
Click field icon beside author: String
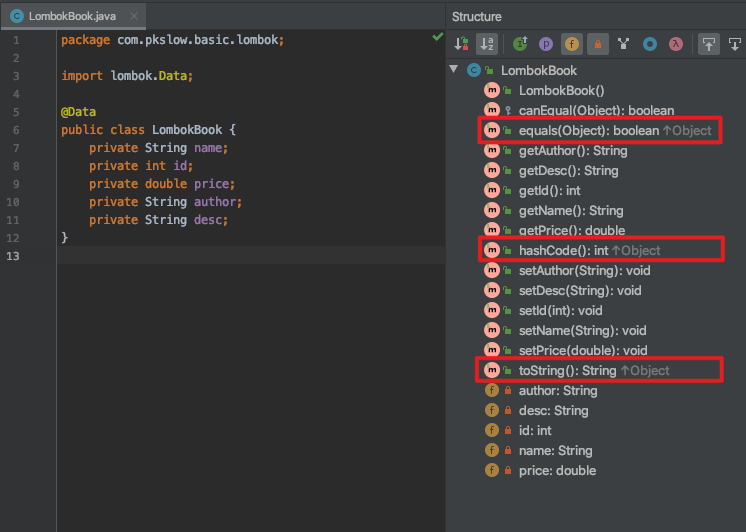tap(491, 390)
